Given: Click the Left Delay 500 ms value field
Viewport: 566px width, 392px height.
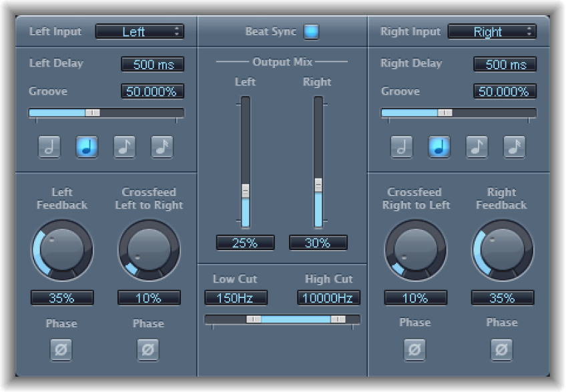Looking at the screenshot, I should click(154, 63).
